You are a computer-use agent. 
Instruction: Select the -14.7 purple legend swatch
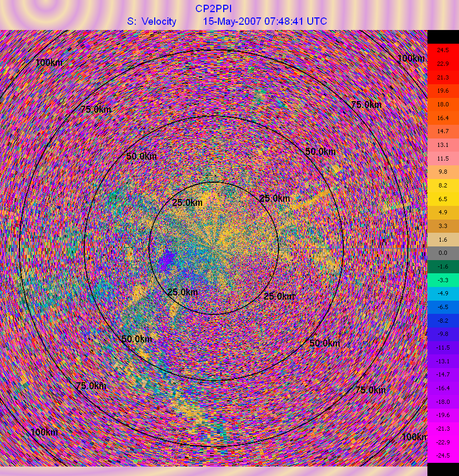[x=443, y=374]
